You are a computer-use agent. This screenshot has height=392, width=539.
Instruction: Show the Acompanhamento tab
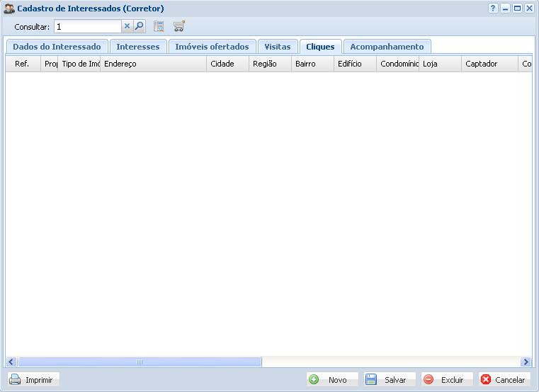pyautogui.click(x=387, y=47)
